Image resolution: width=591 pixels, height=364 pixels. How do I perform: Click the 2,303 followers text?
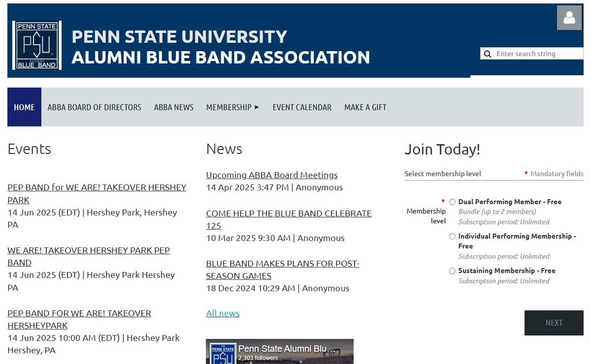click(x=258, y=358)
